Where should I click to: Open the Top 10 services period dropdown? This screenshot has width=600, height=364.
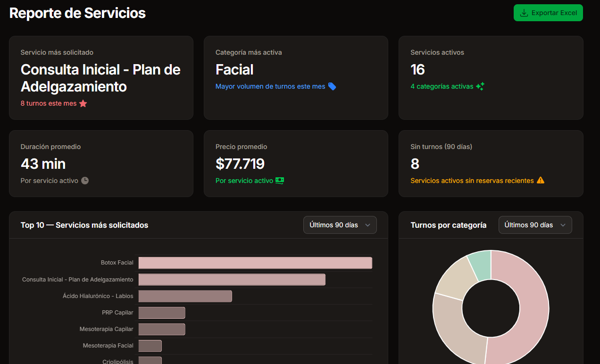340,225
